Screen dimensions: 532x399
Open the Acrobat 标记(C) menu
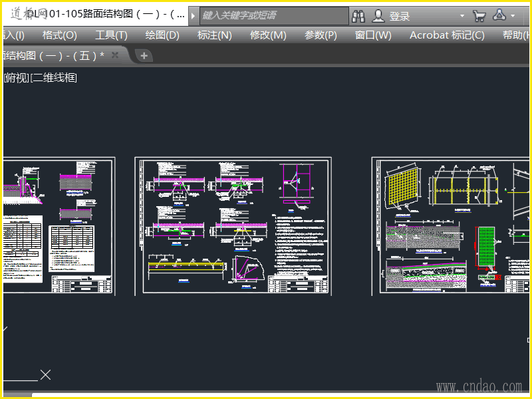pos(447,35)
